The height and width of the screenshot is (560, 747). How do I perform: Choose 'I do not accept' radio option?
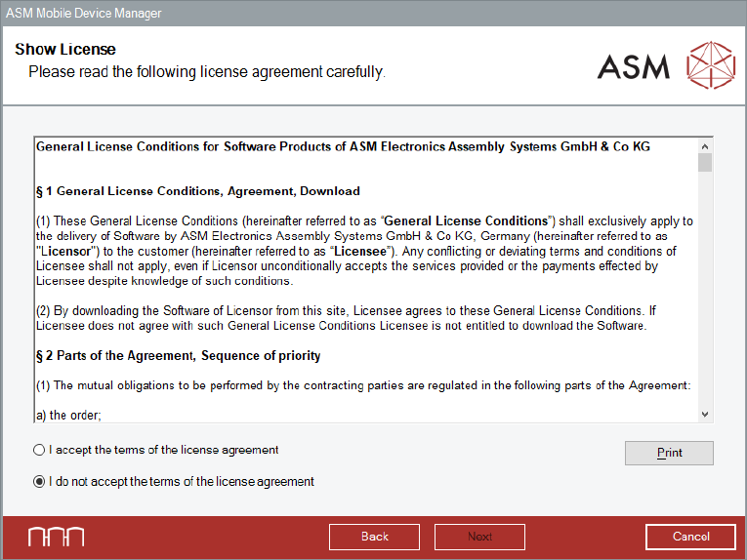[x=39, y=481]
